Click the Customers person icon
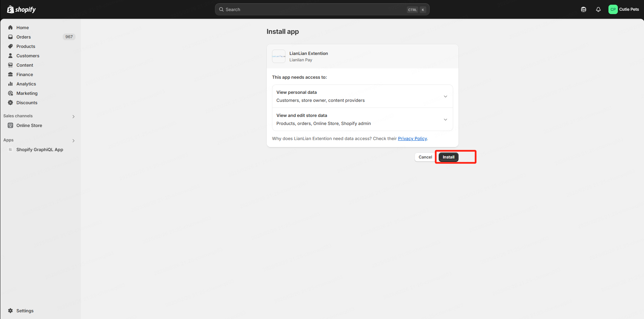Screen dimensions: 644x319 [10, 56]
